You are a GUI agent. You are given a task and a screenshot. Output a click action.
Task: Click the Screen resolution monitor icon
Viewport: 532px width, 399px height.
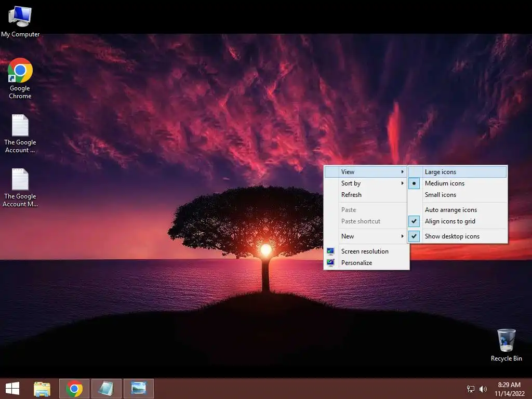(x=330, y=251)
